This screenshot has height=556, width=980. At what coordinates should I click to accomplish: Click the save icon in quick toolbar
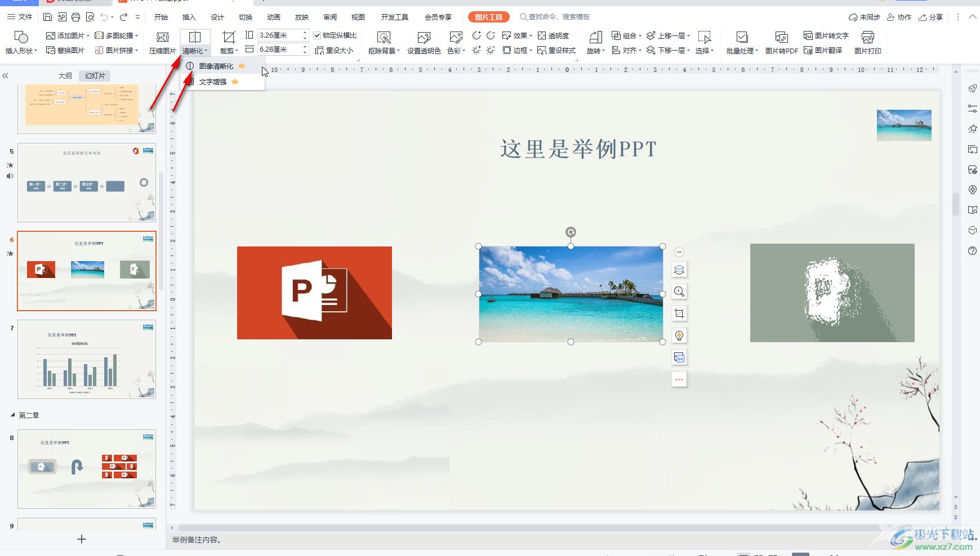(x=48, y=17)
